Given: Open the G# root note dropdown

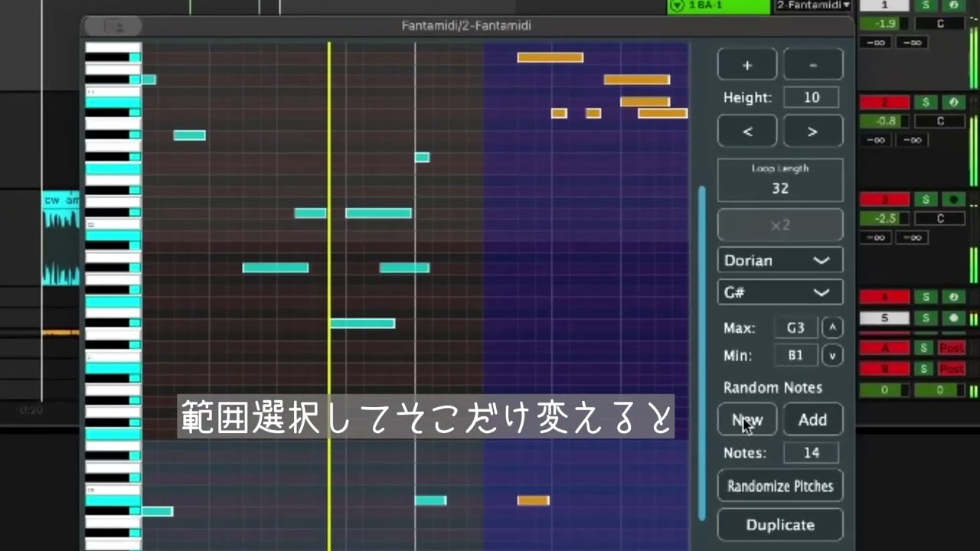Looking at the screenshot, I should pyautogui.click(x=780, y=292).
